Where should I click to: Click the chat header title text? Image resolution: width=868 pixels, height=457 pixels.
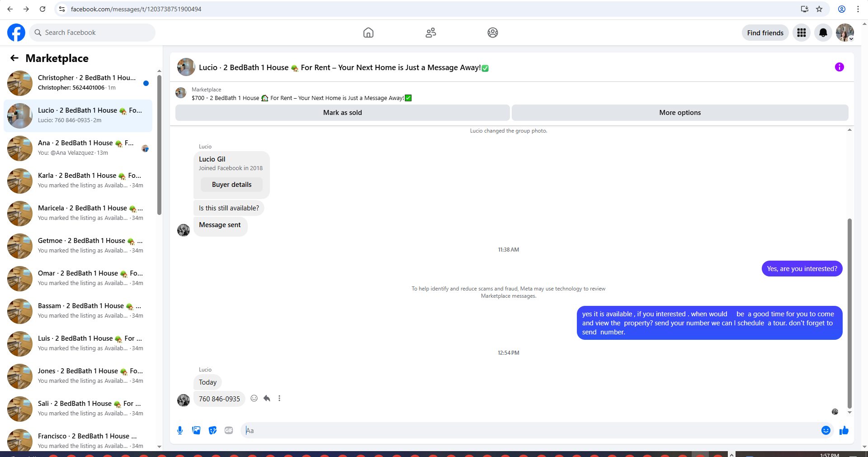[x=344, y=67]
